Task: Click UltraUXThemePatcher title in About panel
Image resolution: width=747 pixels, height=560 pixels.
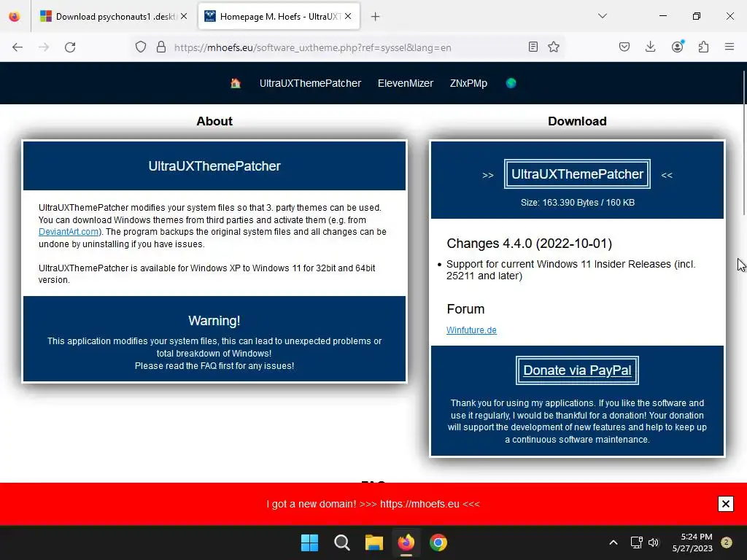Action: tap(214, 166)
